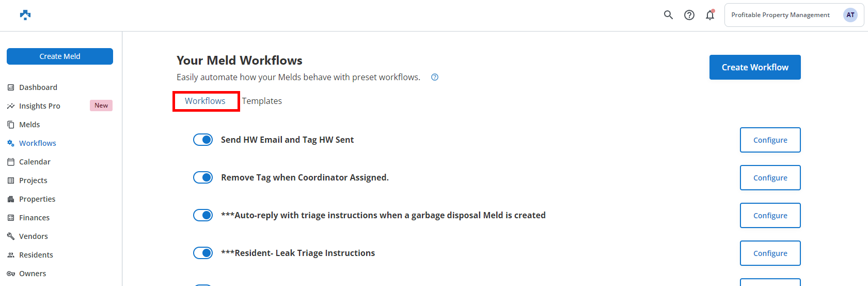Image resolution: width=868 pixels, height=286 pixels.
Task: Open Insights Pro in the sidebar
Action: [40, 106]
